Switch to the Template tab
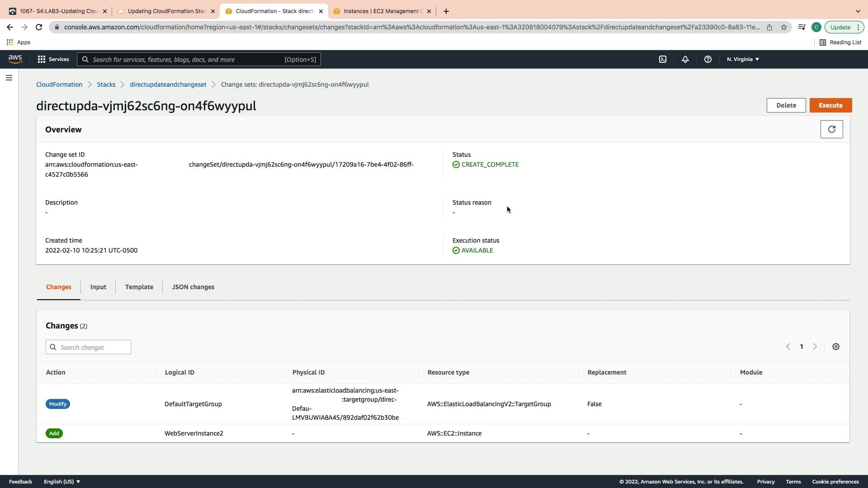The image size is (868, 488). 139,287
